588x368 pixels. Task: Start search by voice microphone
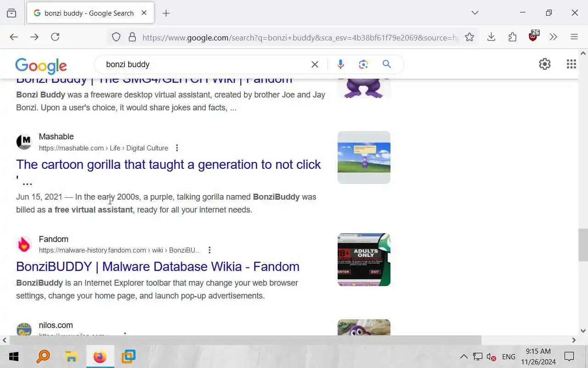pyautogui.click(x=340, y=64)
